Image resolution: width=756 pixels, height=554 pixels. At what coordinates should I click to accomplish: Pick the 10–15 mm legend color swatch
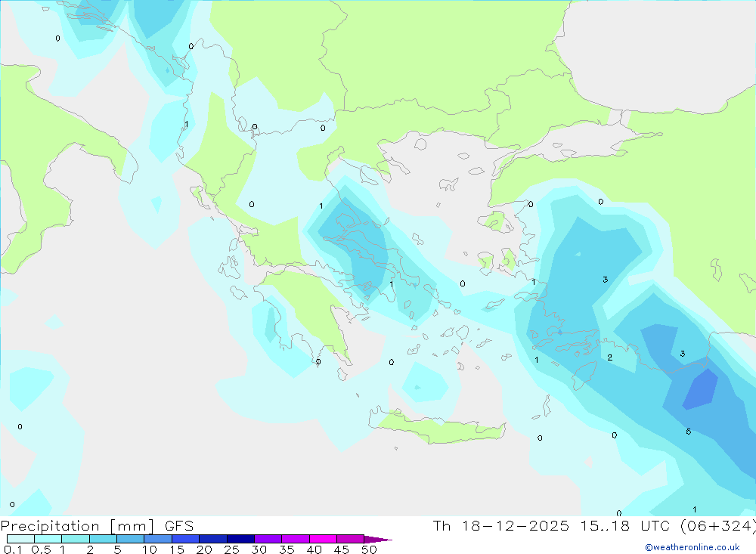coord(158,539)
